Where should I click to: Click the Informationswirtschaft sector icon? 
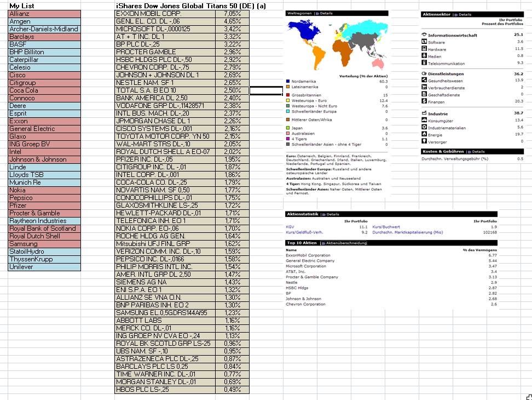(424, 35)
